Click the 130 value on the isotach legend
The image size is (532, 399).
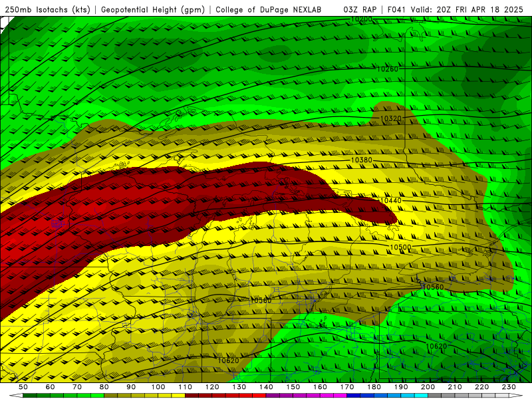pos(239,387)
